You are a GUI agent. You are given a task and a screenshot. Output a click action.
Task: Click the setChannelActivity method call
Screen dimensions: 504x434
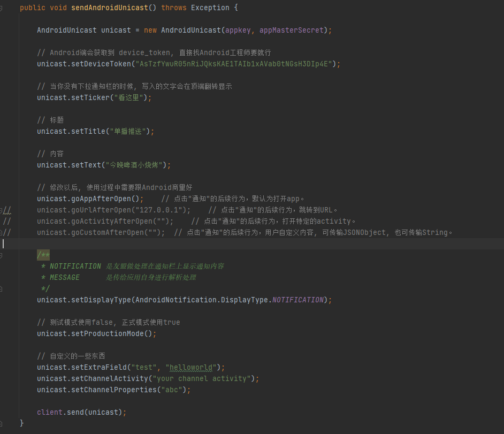[110, 379]
